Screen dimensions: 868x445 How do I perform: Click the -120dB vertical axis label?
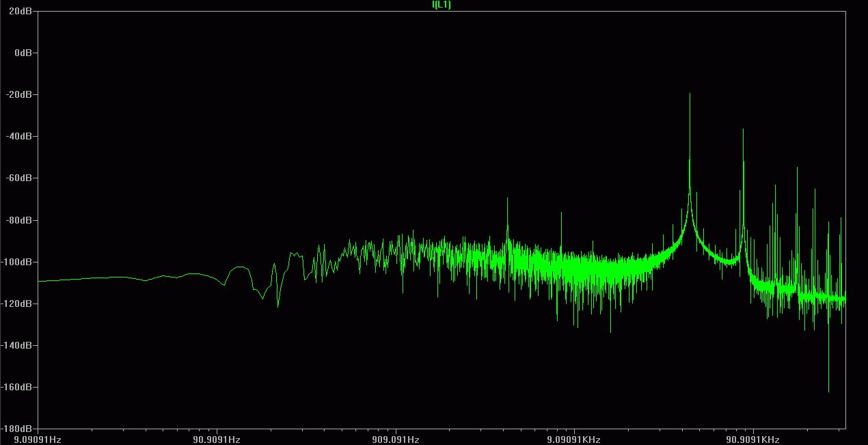click(19, 304)
